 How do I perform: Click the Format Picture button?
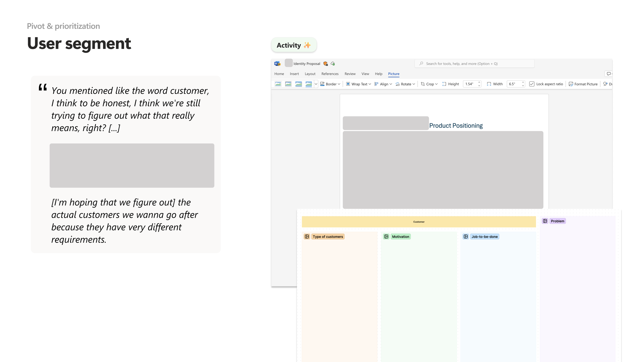point(583,84)
